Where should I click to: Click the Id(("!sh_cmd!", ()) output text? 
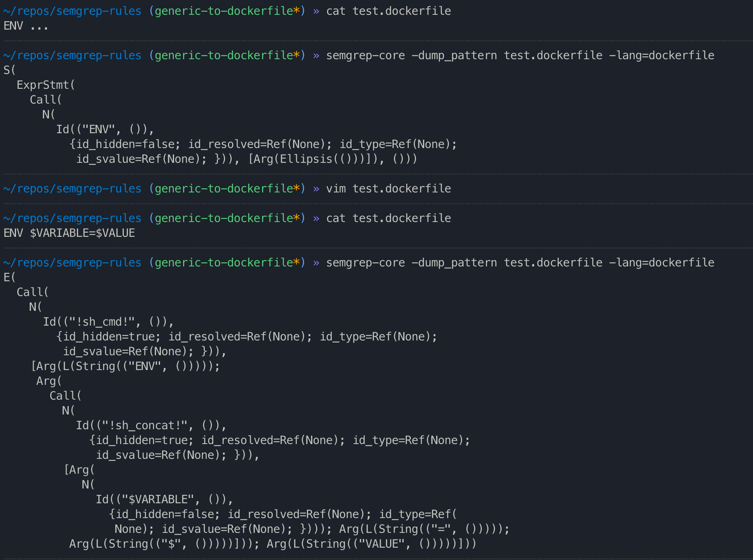[x=108, y=322]
